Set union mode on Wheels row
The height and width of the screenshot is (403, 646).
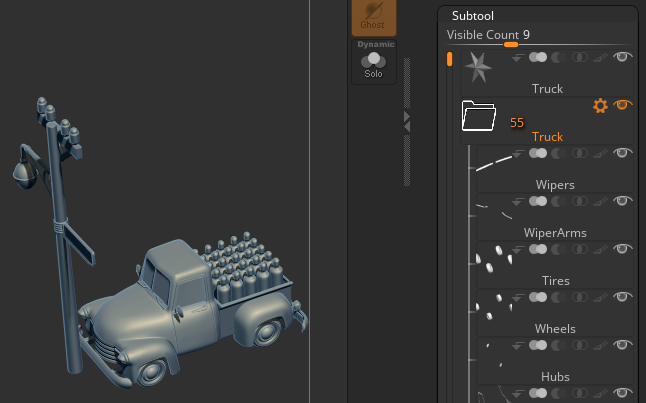tap(538, 297)
